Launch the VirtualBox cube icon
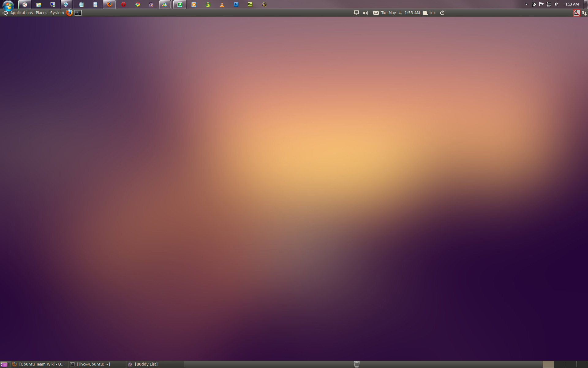 [x=66, y=5]
